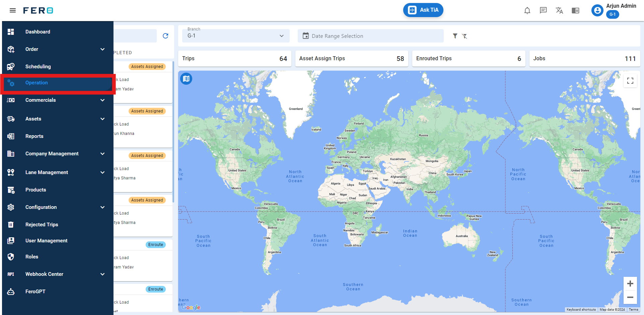
Task: Click the Date Range Selection field
Action: [370, 36]
